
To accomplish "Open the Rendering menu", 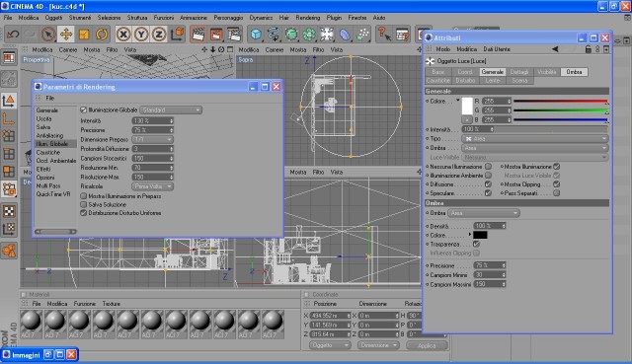I will click(307, 18).
